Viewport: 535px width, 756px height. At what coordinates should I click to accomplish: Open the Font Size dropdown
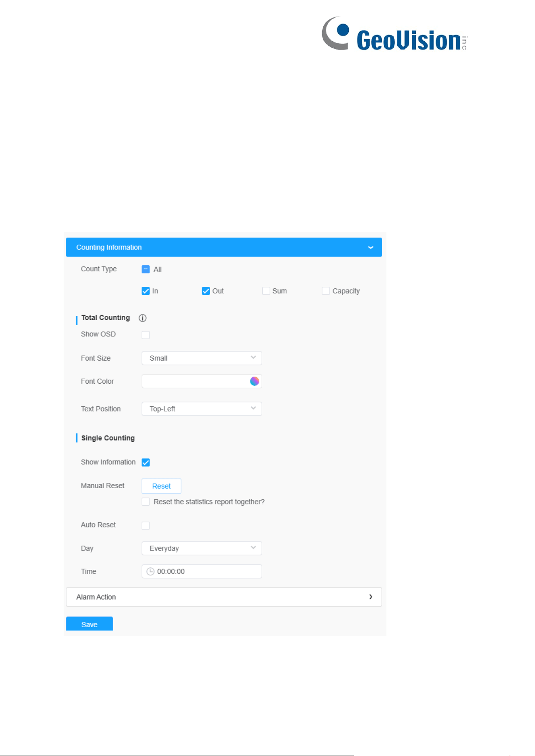click(x=202, y=358)
